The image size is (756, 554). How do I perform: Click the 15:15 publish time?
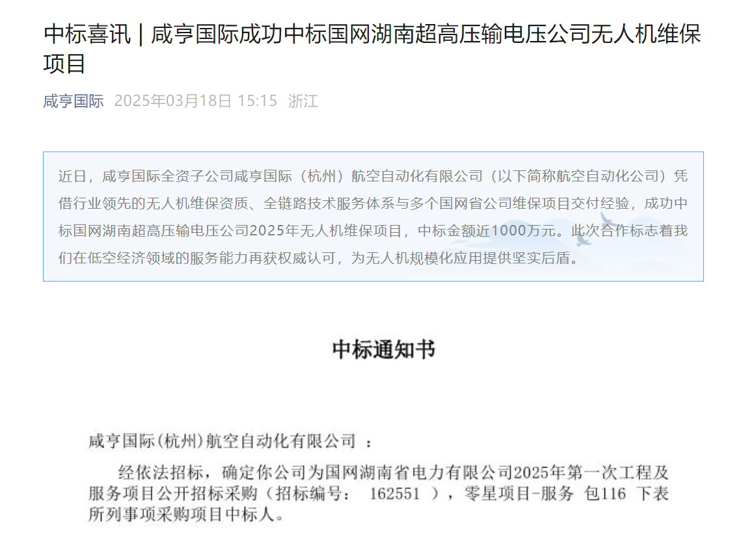(257, 101)
